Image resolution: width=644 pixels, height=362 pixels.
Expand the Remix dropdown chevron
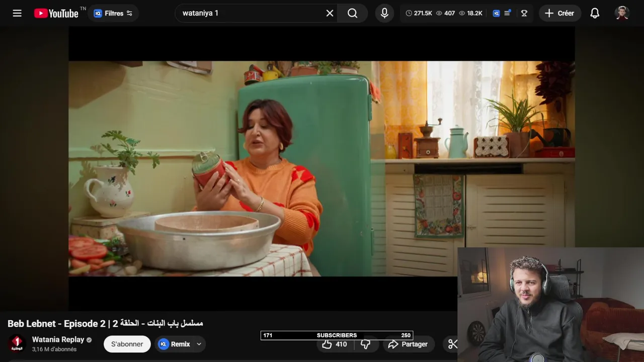point(199,344)
